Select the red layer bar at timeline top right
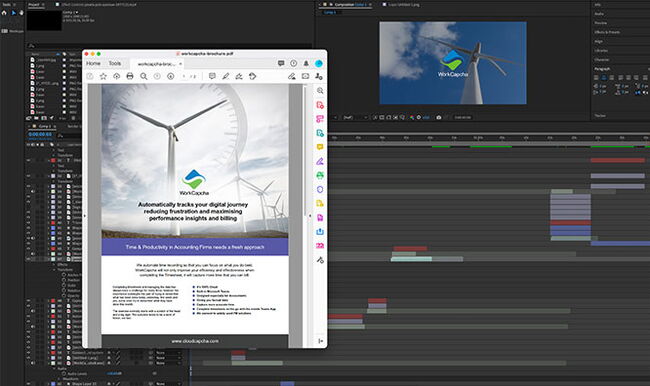The width and height of the screenshot is (650, 386). click(x=618, y=160)
